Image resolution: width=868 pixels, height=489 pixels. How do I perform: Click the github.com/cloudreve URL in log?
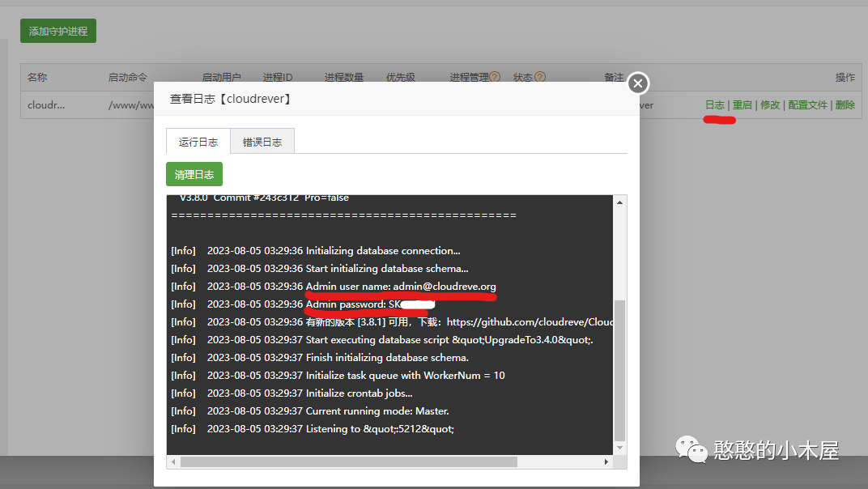(530, 321)
